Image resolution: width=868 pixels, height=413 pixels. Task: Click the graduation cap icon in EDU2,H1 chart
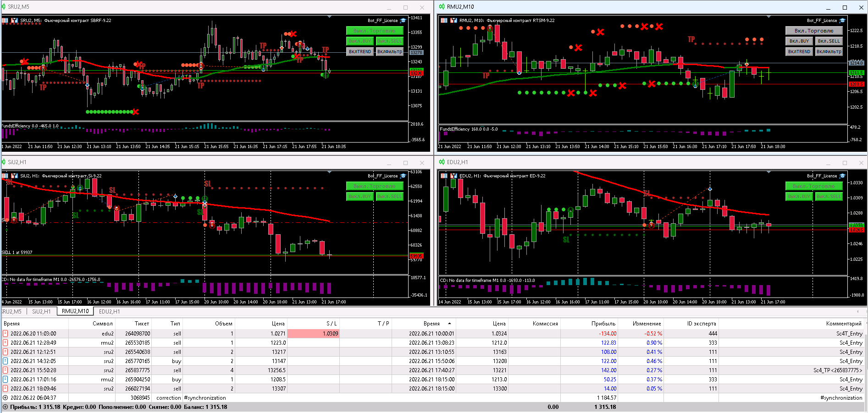pos(842,176)
